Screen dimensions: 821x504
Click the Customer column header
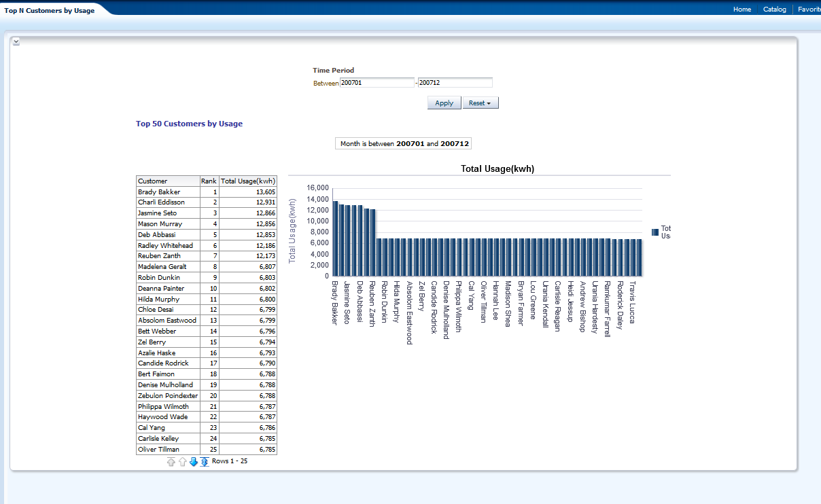point(168,181)
